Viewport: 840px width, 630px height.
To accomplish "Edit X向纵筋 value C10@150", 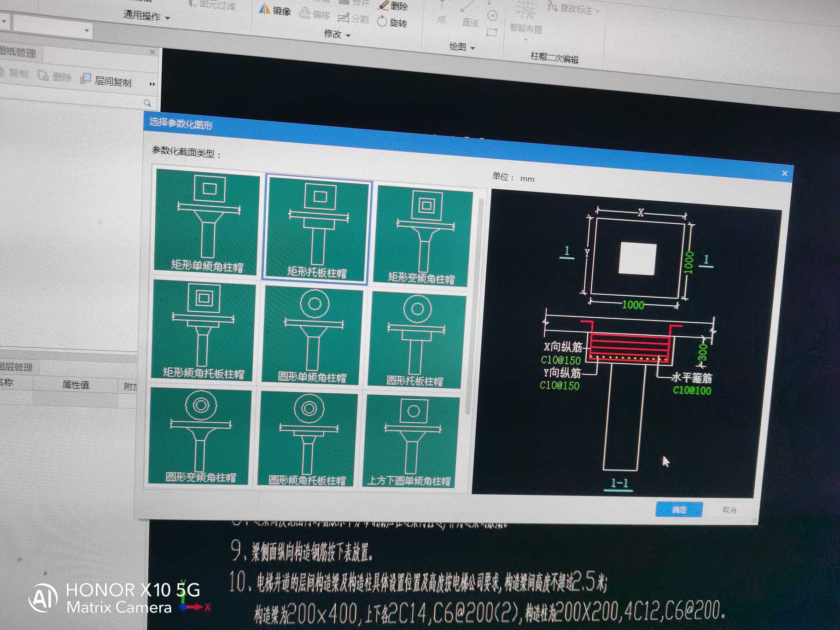I will (x=560, y=360).
